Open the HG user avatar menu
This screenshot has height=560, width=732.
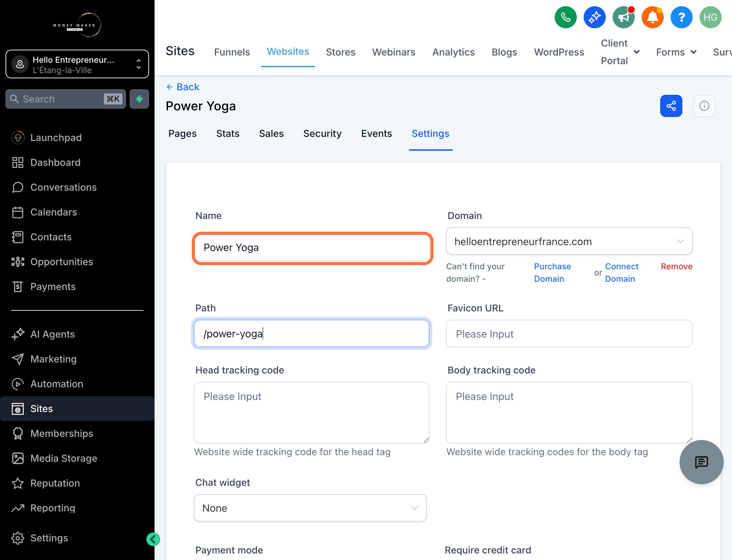[710, 17]
